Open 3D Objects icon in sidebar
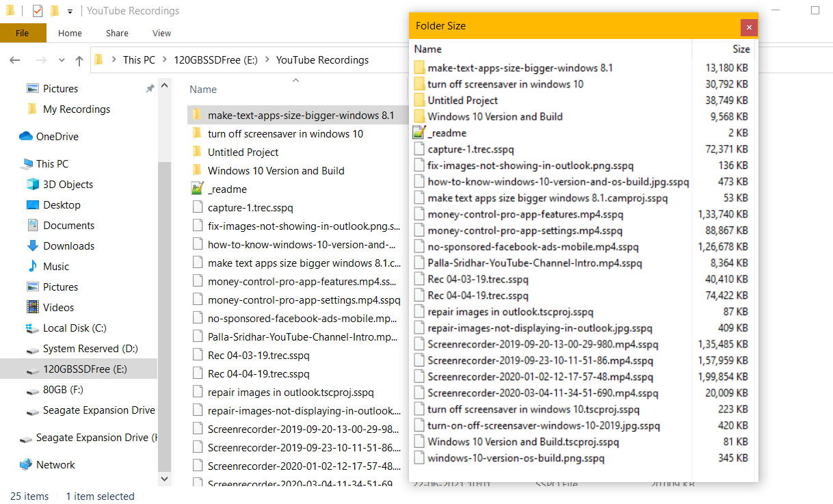The height and width of the screenshot is (504, 833). [x=32, y=185]
